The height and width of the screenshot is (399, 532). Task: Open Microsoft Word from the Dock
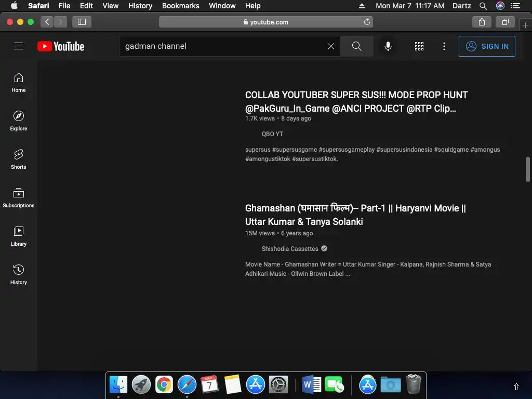click(311, 385)
